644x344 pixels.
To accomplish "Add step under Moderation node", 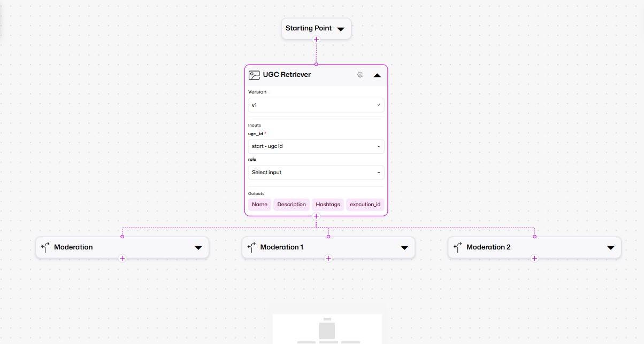I will click(122, 259).
